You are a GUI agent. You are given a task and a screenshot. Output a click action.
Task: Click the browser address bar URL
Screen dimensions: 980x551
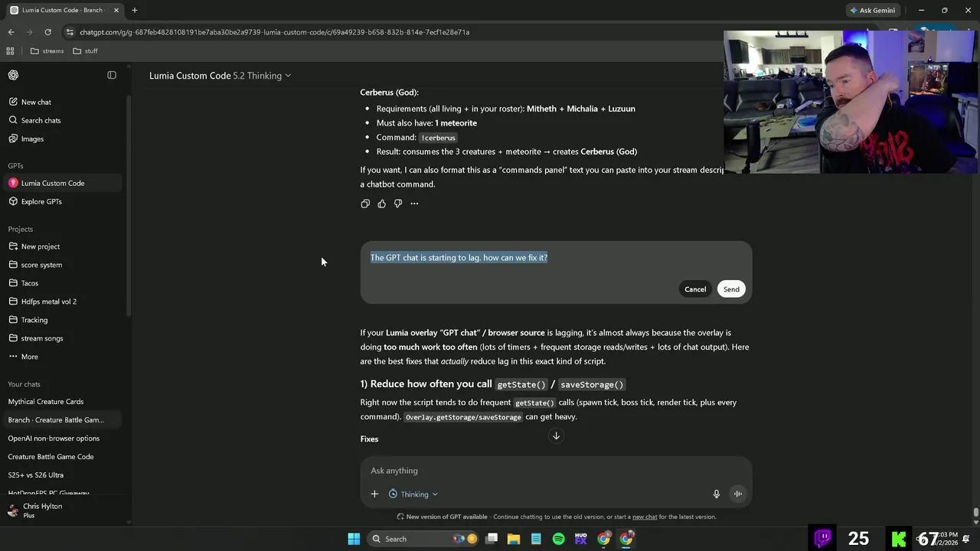(274, 32)
